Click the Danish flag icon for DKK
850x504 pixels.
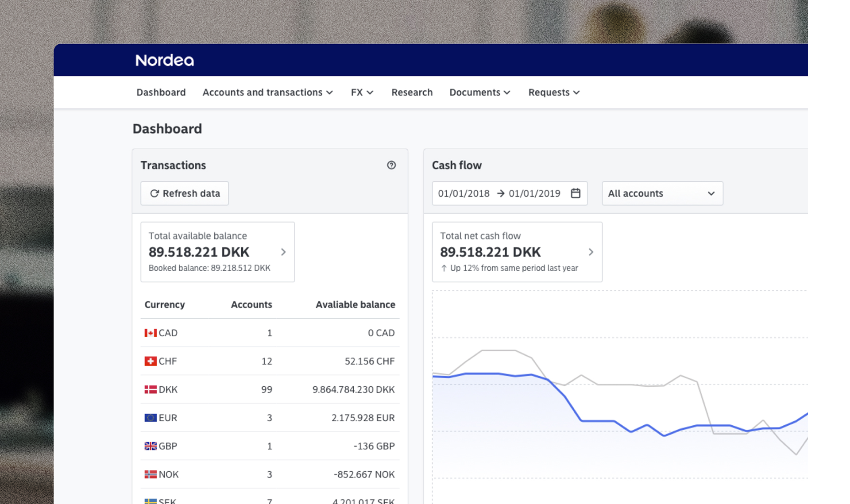(150, 389)
